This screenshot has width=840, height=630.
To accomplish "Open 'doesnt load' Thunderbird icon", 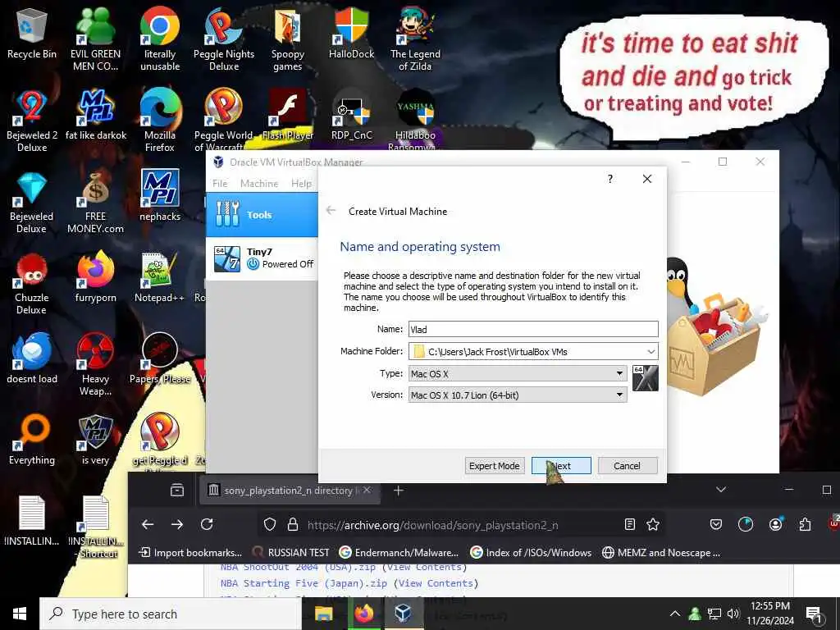I will pyautogui.click(x=32, y=358).
